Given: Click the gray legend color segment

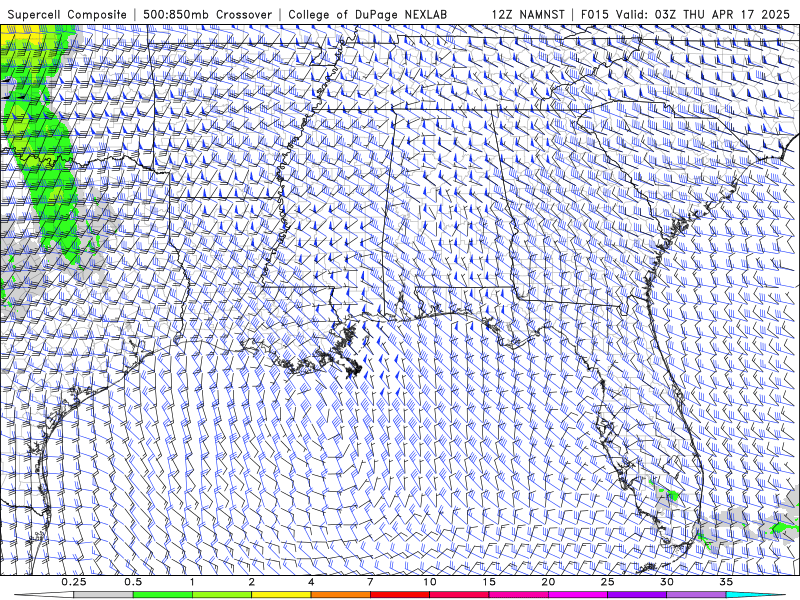Looking at the screenshot, I should (103, 595).
